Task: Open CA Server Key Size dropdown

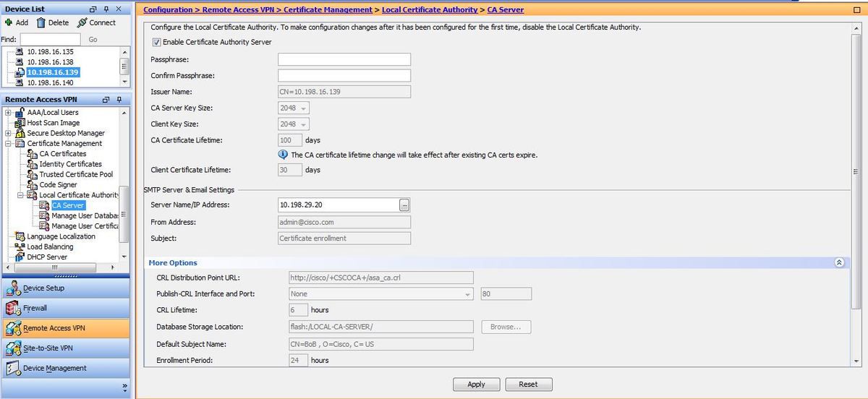Action: tap(294, 108)
